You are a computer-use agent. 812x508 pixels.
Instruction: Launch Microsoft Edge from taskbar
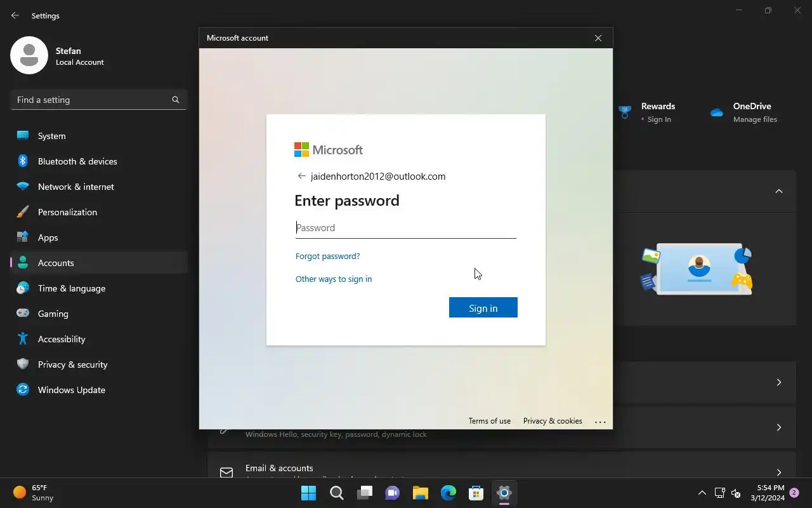(449, 493)
